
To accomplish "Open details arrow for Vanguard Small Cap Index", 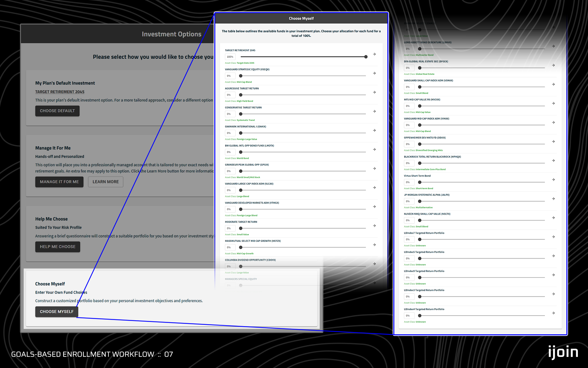I will point(553,84).
